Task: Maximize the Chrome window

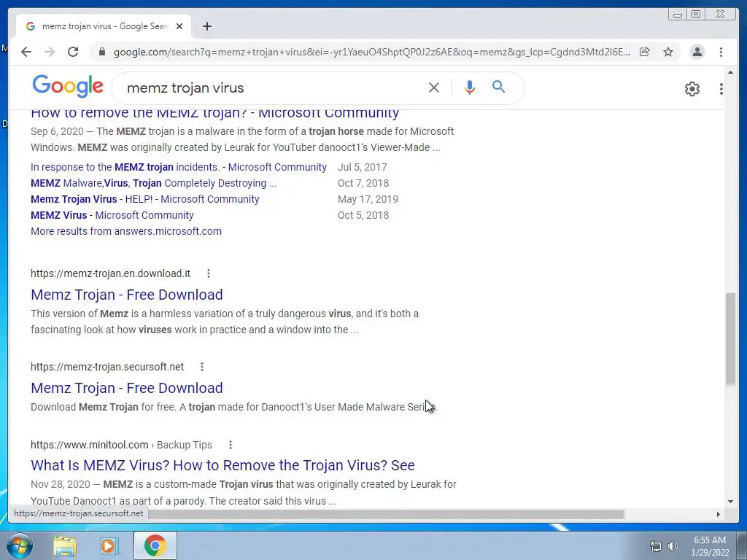Action: point(696,15)
